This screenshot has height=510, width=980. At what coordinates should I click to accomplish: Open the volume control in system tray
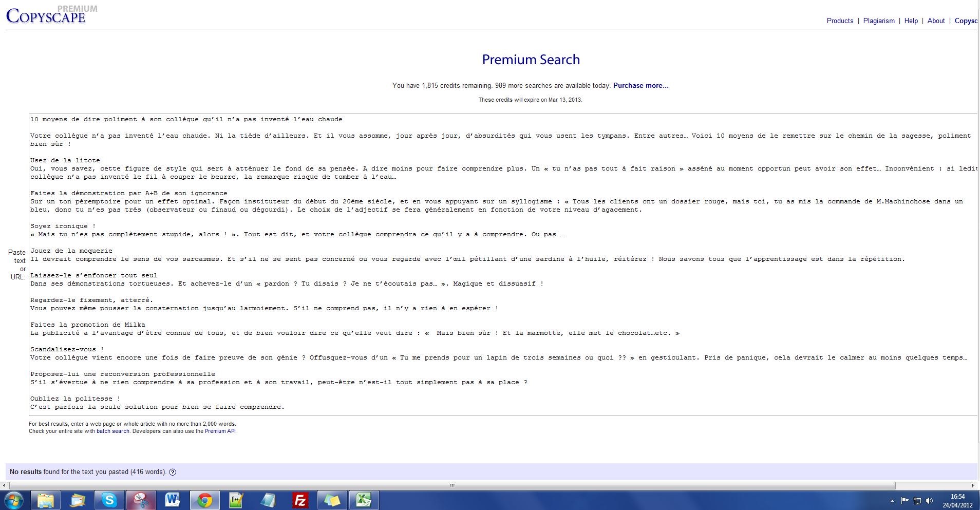pos(930,501)
